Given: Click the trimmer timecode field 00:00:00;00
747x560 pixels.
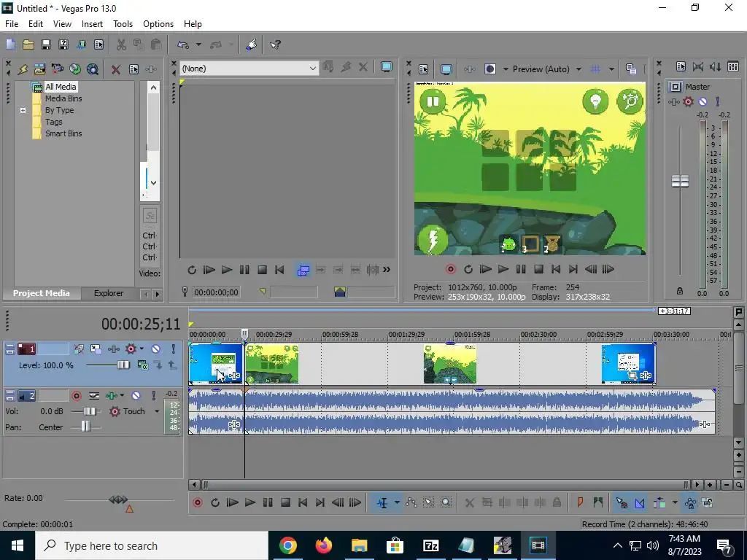Looking at the screenshot, I should pos(216,292).
